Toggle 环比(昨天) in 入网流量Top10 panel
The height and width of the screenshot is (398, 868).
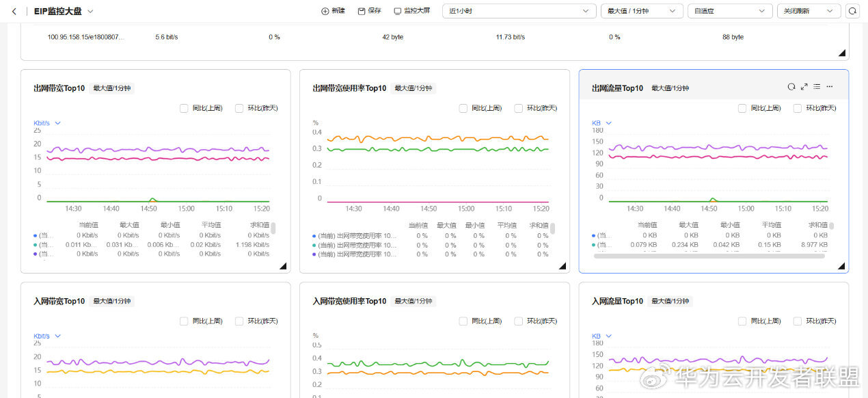[798, 321]
